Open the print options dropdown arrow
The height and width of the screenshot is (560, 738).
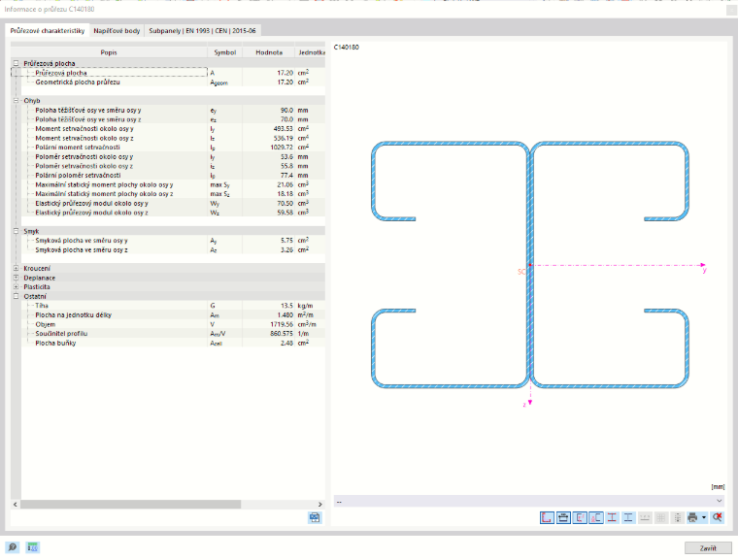click(704, 517)
